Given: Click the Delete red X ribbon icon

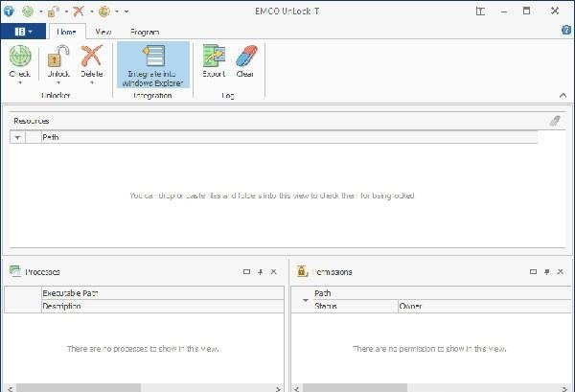Looking at the screenshot, I should coord(92,56).
